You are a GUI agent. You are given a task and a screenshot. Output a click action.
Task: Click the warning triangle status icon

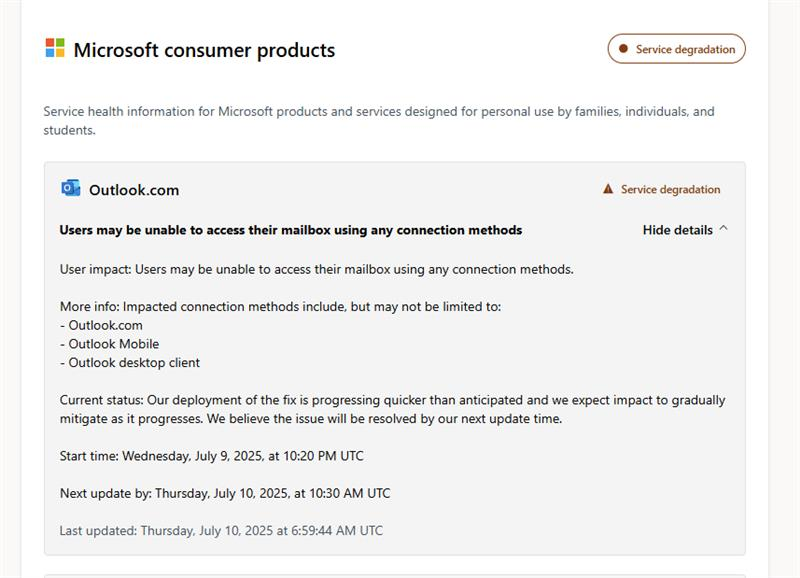point(607,189)
